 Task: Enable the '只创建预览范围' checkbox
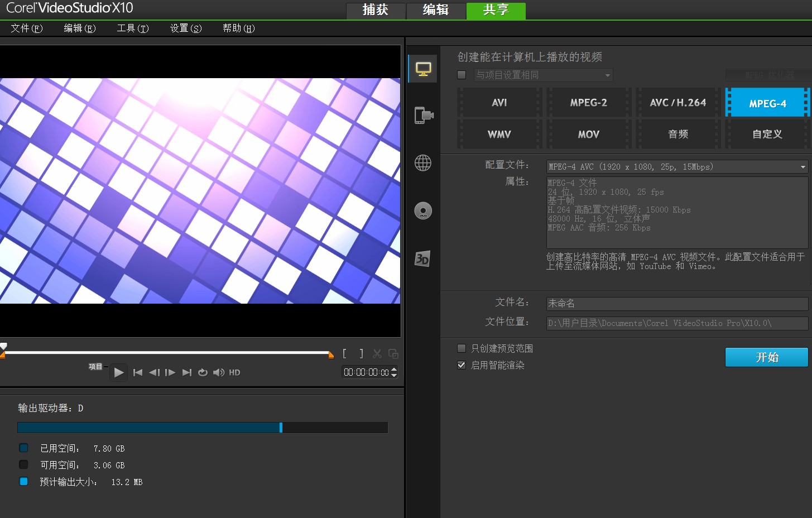coord(462,348)
